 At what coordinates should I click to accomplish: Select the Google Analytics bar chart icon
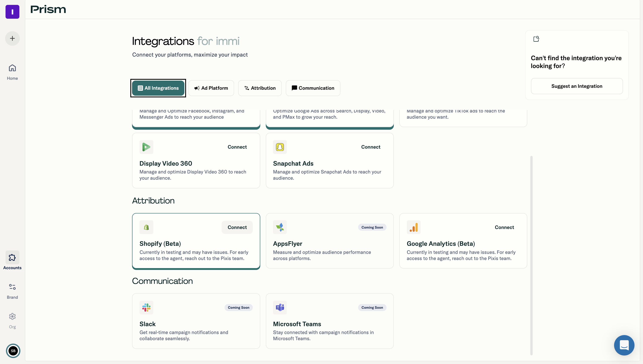[414, 227]
